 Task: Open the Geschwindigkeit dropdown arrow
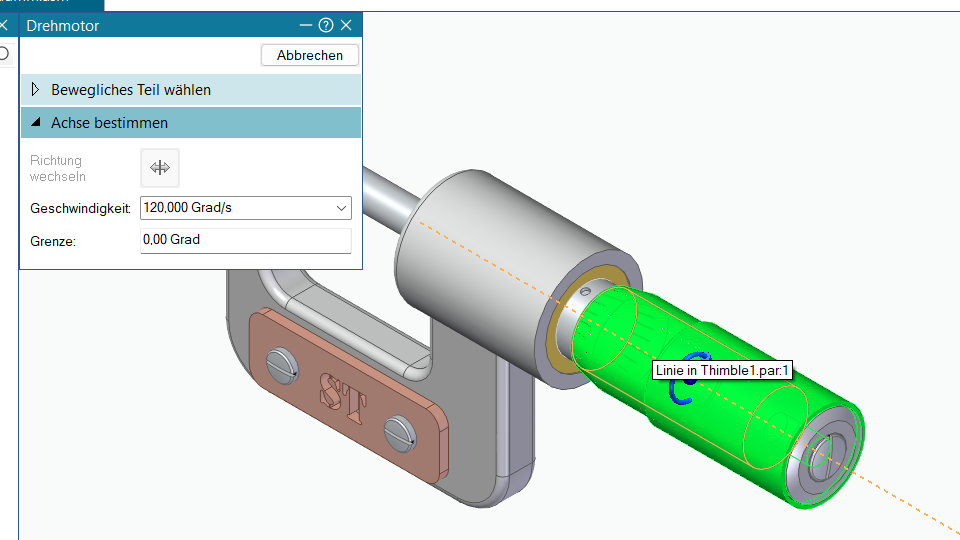(341, 208)
